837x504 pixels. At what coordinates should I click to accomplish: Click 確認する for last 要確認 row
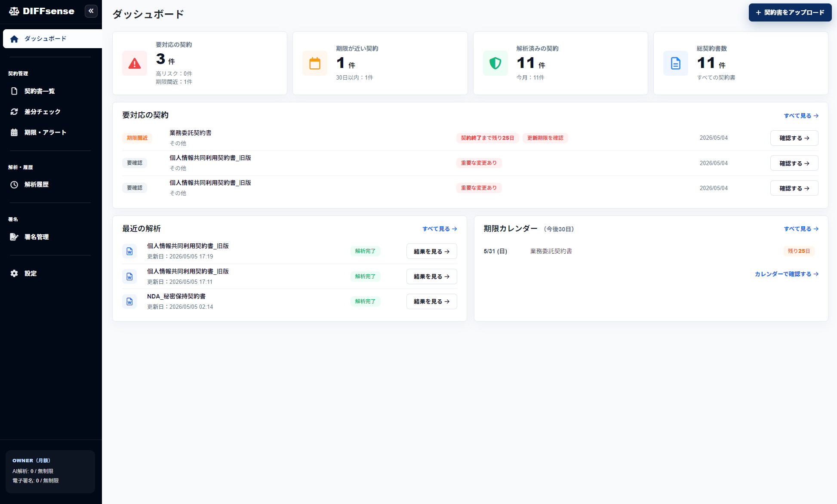point(794,188)
